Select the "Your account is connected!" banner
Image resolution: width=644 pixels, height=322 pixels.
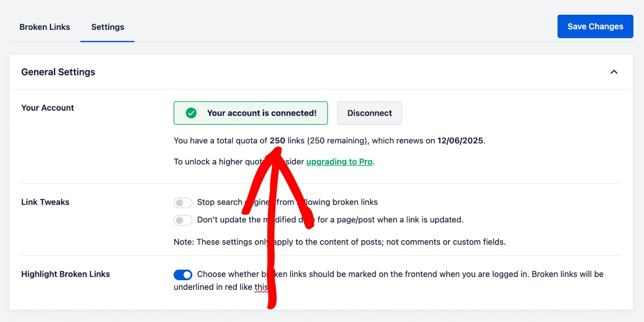coord(251,113)
